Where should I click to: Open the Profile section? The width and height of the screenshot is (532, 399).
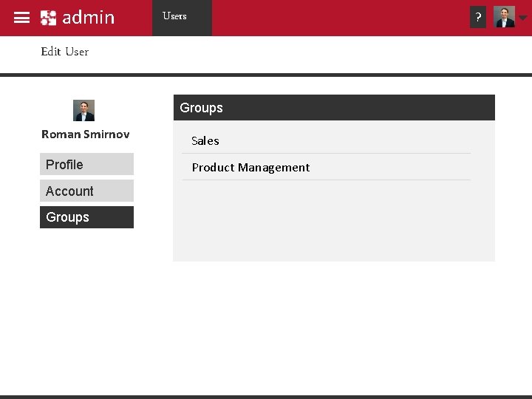(87, 164)
